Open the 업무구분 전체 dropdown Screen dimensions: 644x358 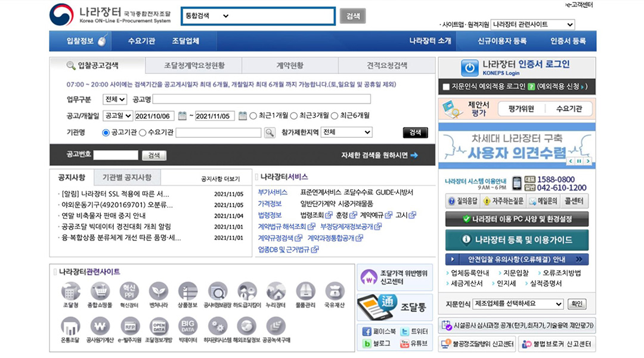tap(114, 100)
